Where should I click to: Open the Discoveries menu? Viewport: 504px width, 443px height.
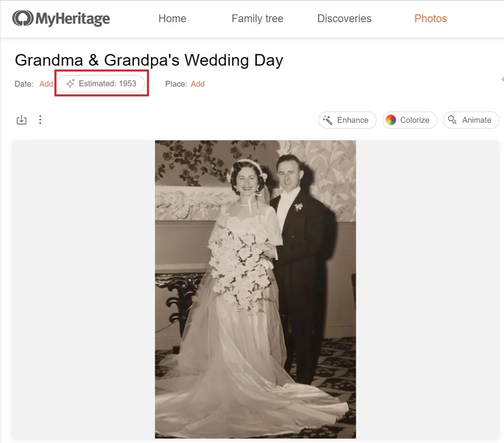click(344, 19)
